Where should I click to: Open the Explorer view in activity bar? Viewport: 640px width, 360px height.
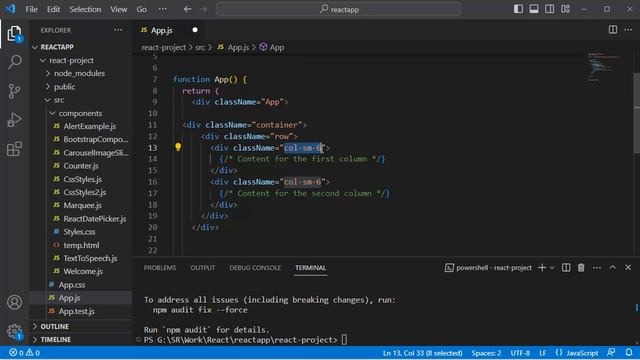pos(14,33)
